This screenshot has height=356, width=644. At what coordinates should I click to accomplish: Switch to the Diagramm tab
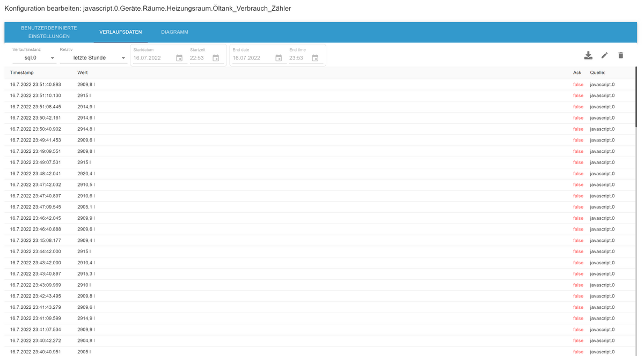click(x=174, y=32)
